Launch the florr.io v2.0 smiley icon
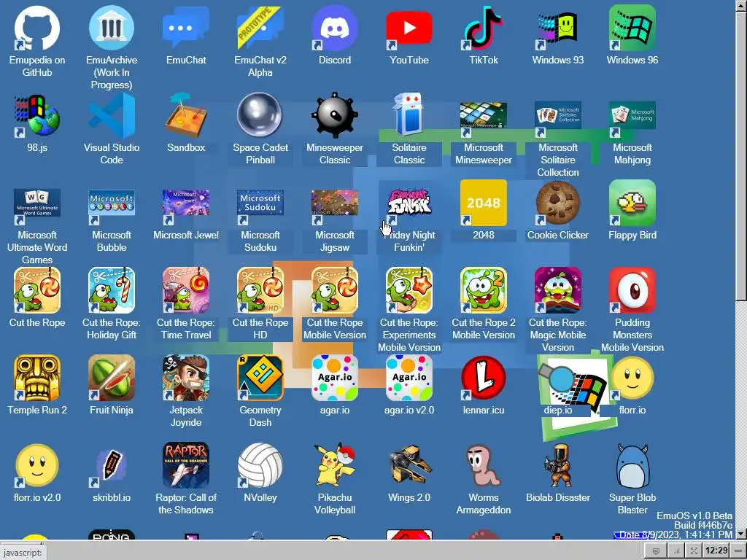 37,465
